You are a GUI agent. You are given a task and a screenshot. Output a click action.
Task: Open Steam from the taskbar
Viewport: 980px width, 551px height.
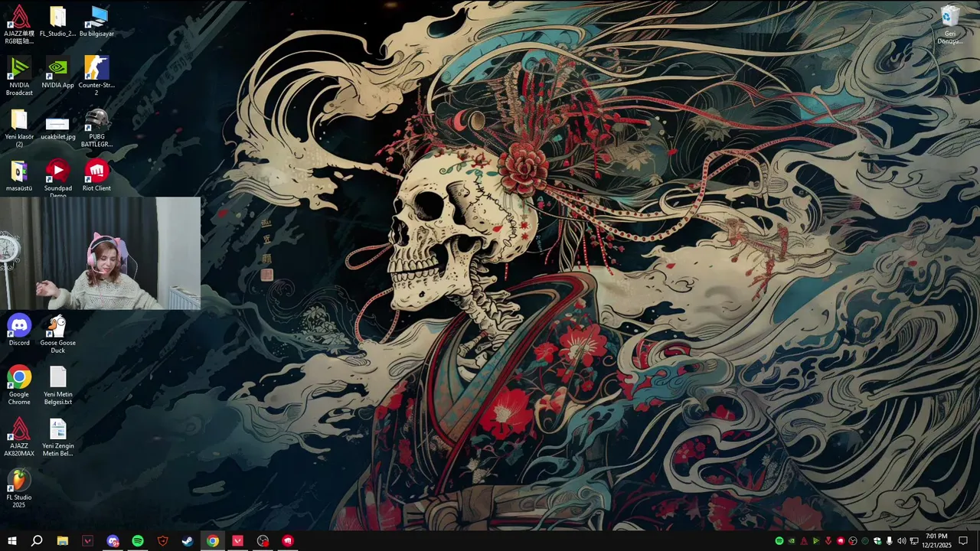tap(188, 541)
